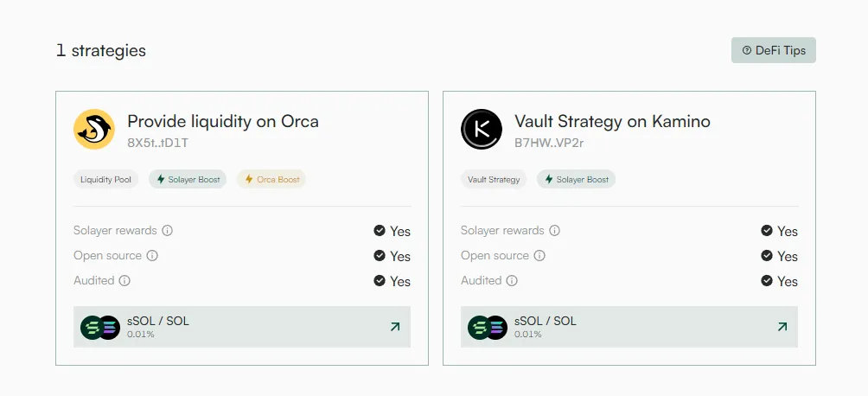Open the DeFi Tips button

tap(773, 50)
